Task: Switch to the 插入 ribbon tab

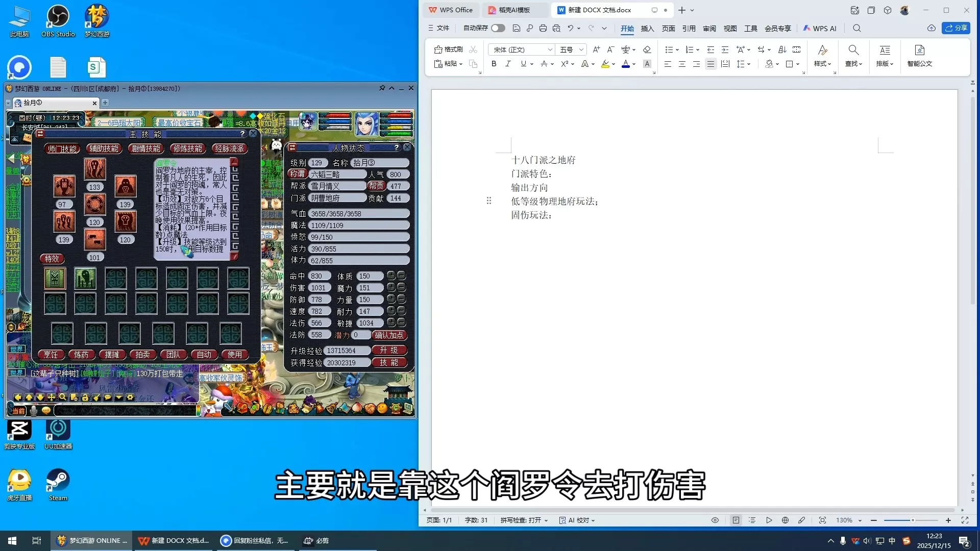Action: (x=647, y=28)
